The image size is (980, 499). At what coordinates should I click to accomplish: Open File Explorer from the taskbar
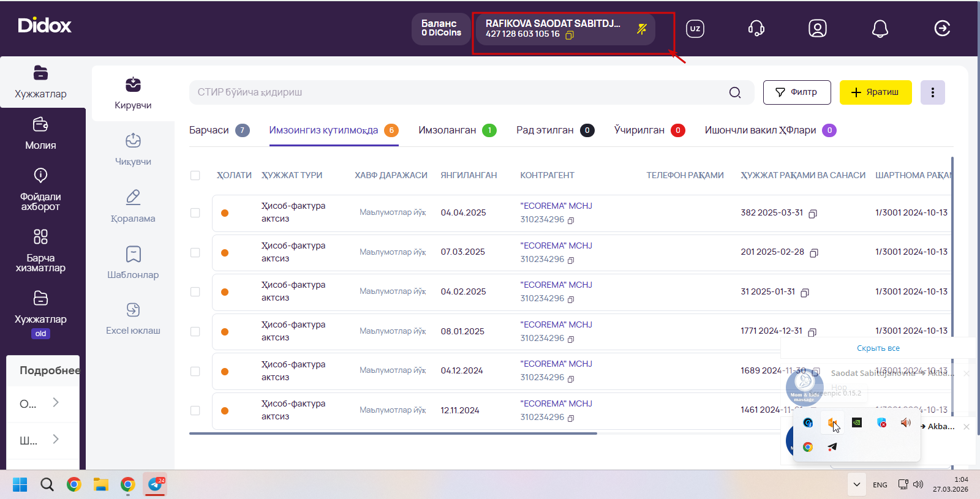click(101, 485)
